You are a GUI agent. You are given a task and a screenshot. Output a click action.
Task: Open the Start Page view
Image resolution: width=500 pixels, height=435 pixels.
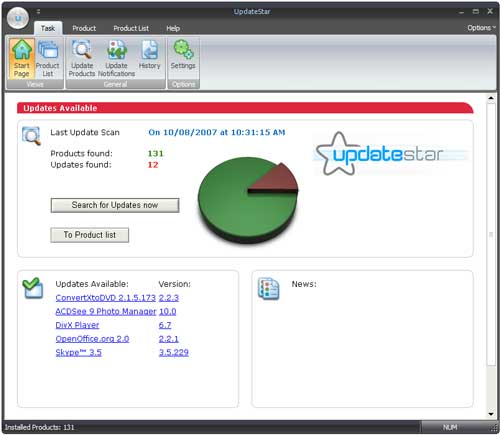22,59
